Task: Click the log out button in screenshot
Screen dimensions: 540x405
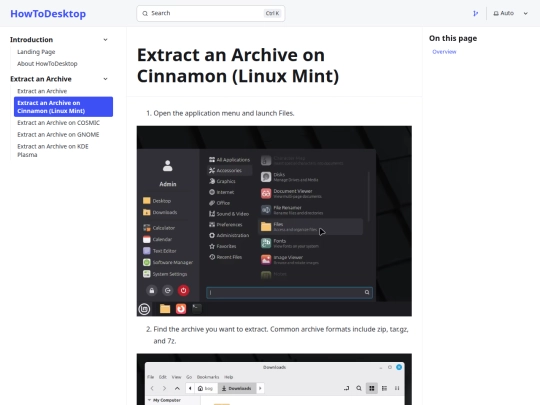Action: (x=167, y=291)
